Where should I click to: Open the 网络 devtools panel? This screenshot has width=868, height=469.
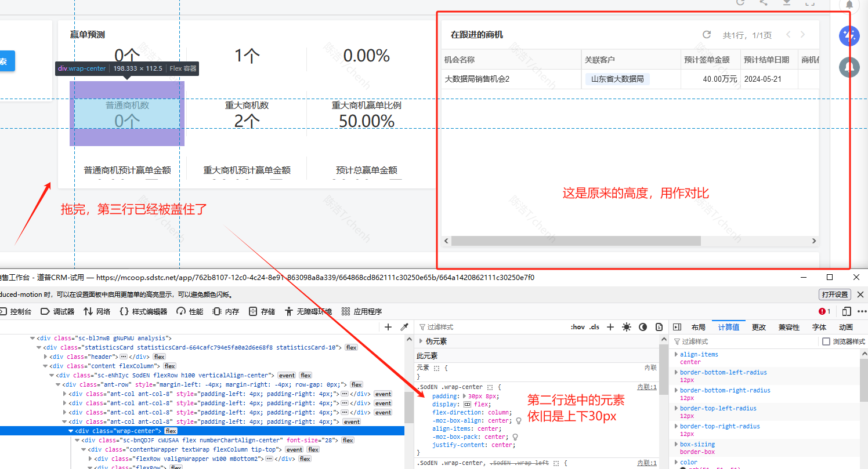point(97,311)
